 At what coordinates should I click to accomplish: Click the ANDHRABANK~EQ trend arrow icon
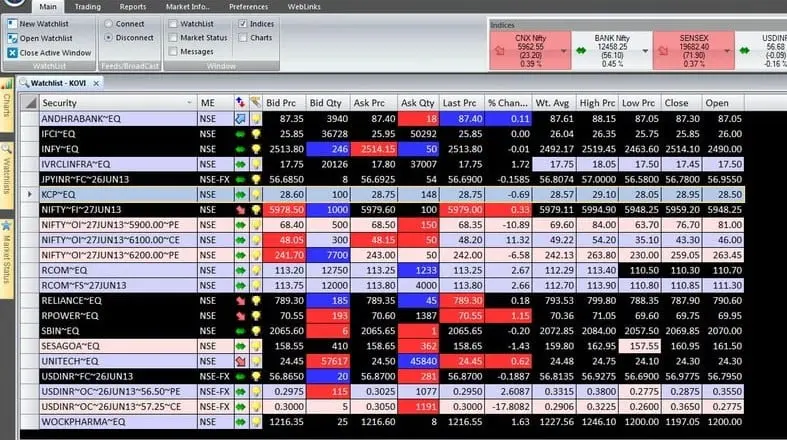pyautogui.click(x=240, y=119)
